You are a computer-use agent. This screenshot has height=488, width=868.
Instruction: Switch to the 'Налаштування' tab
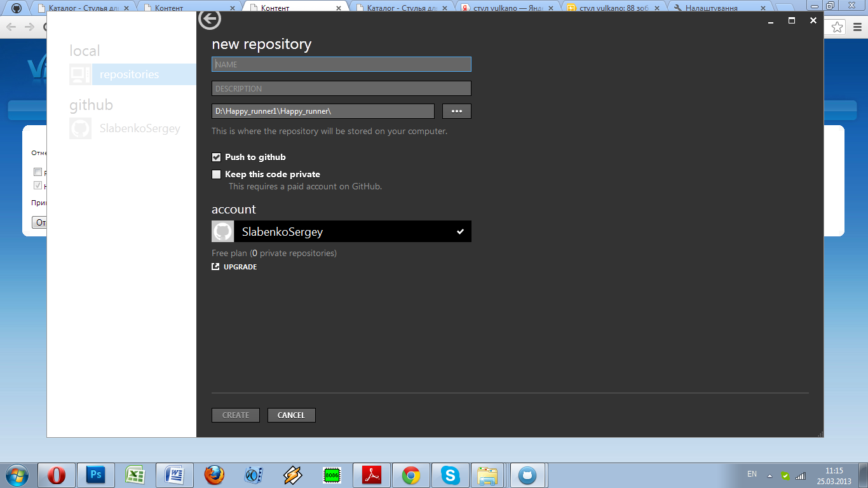[x=719, y=8]
